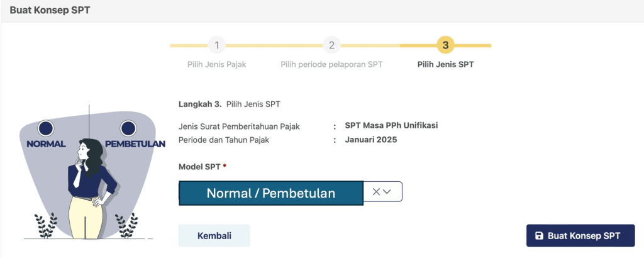
Task: Go to Pilih periode pelaporan SPT step
Action: coord(331,64)
